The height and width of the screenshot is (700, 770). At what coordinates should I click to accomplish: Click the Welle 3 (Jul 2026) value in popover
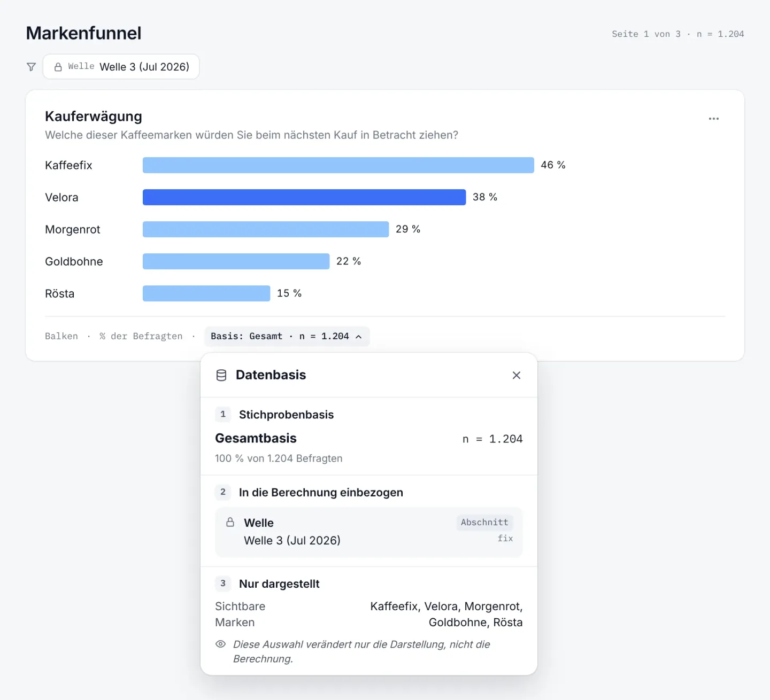click(292, 540)
